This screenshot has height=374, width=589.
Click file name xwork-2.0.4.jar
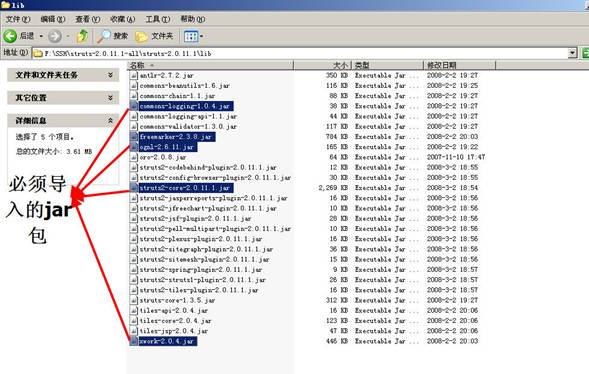(x=167, y=341)
